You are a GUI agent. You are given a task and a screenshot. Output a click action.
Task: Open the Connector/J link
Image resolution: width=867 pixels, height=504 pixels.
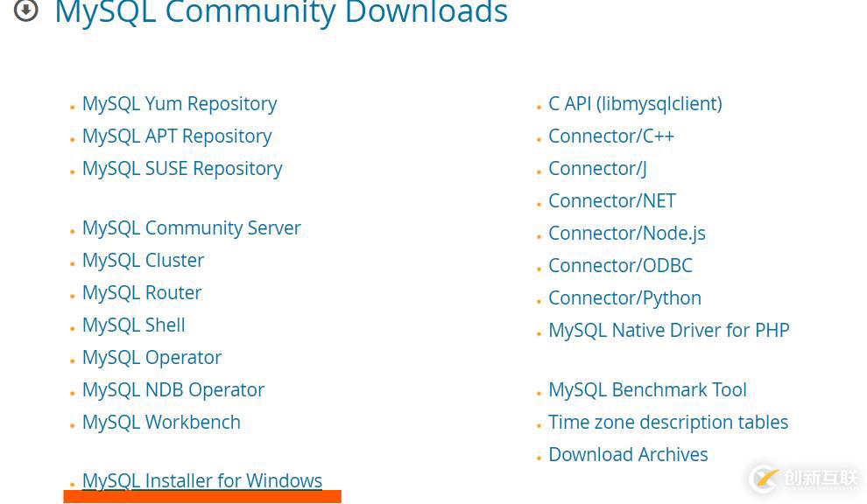pos(598,169)
